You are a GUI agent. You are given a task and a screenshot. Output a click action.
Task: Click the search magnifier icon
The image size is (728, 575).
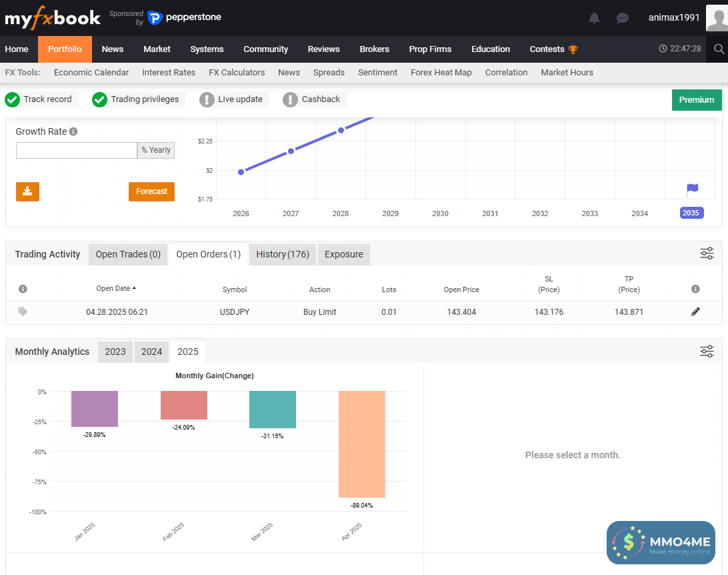point(719,49)
